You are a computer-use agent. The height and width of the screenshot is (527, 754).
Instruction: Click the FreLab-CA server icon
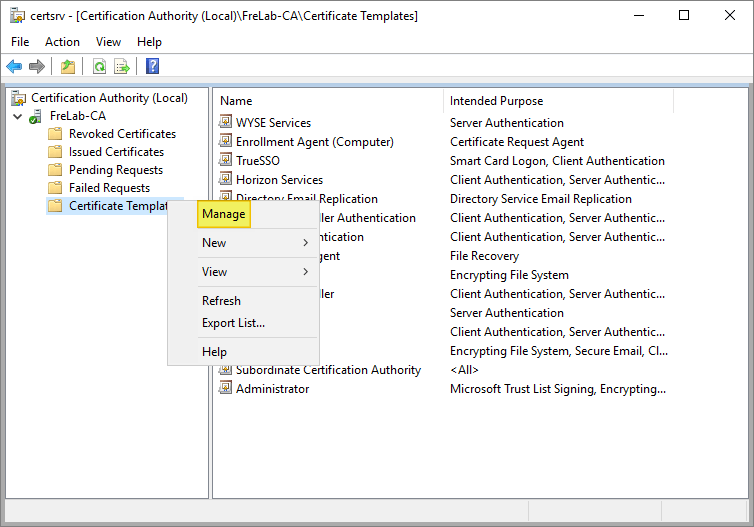(38, 116)
